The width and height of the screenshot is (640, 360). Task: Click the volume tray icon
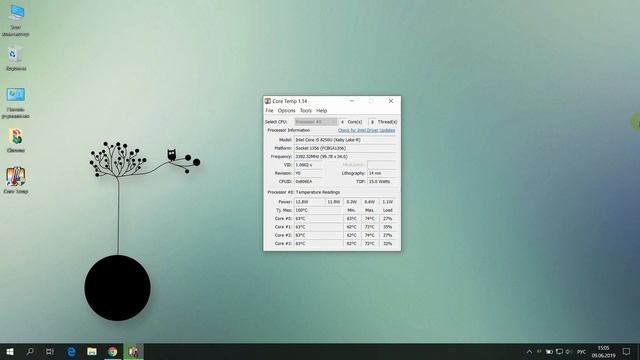pos(569,351)
